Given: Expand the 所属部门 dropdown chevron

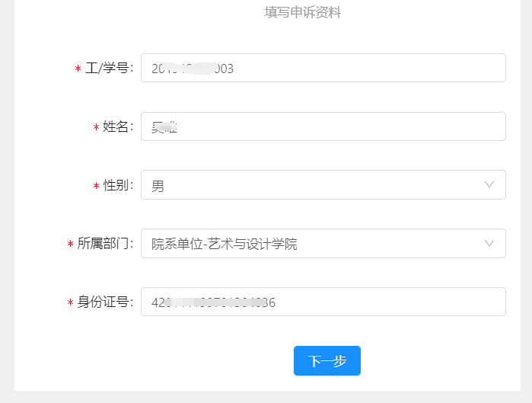Looking at the screenshot, I should [489, 244].
